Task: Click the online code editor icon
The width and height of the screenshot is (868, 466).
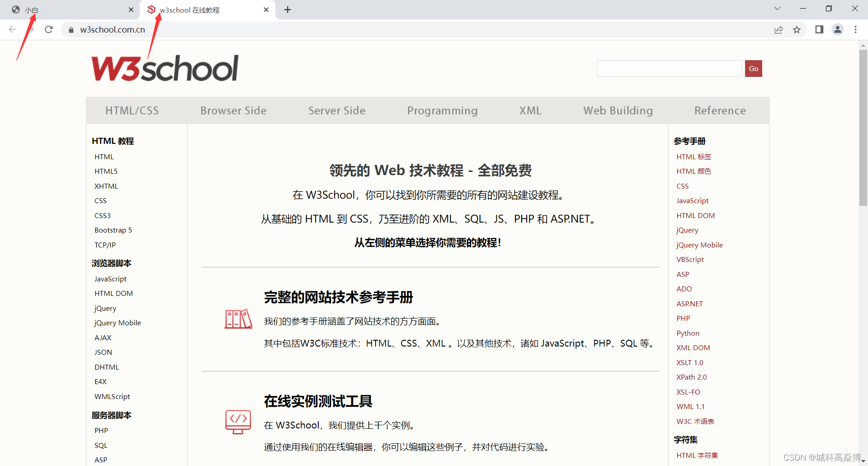Action: click(238, 422)
